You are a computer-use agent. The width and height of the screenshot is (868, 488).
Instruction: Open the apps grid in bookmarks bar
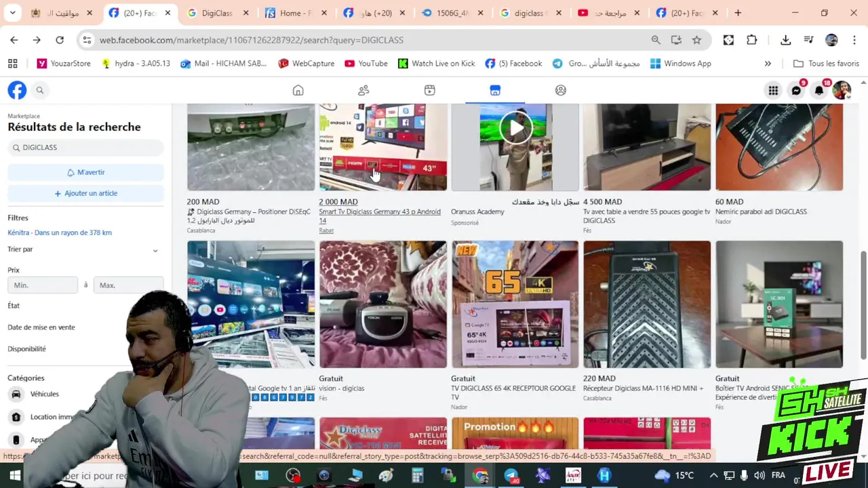tap(12, 64)
